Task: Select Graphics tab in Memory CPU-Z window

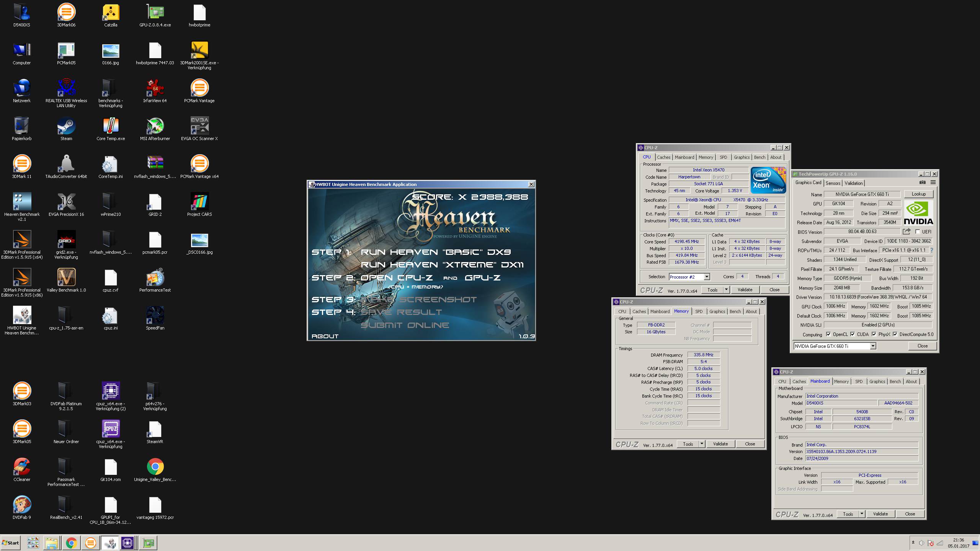Action: (x=717, y=311)
